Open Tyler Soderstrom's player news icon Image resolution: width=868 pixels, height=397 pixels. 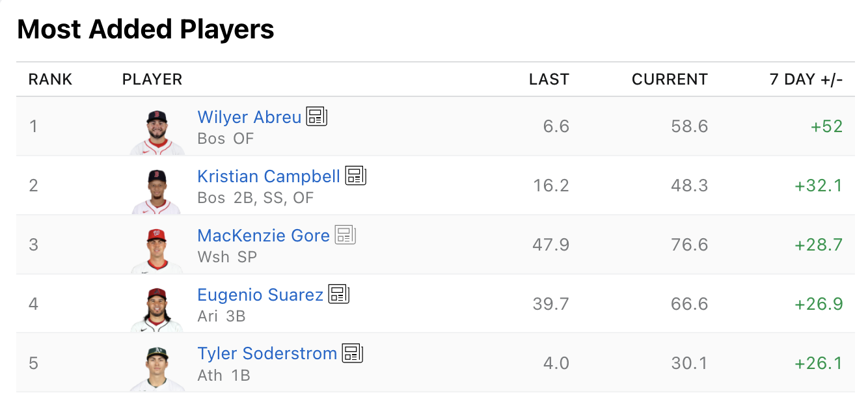352,353
